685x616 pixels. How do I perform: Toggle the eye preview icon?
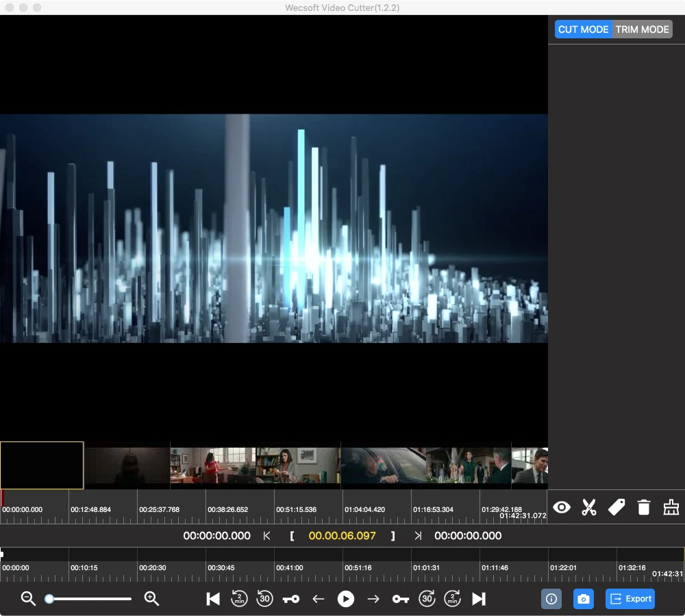pyautogui.click(x=562, y=507)
